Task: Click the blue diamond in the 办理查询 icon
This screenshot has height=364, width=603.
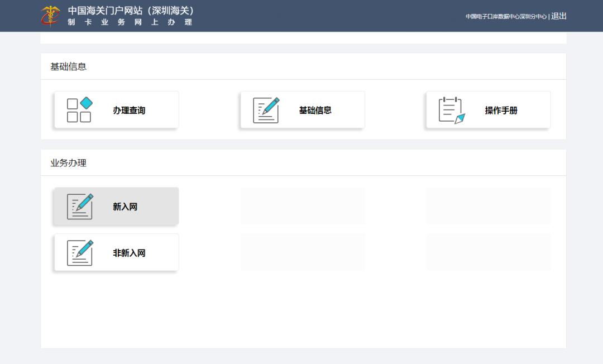Action: click(85, 103)
